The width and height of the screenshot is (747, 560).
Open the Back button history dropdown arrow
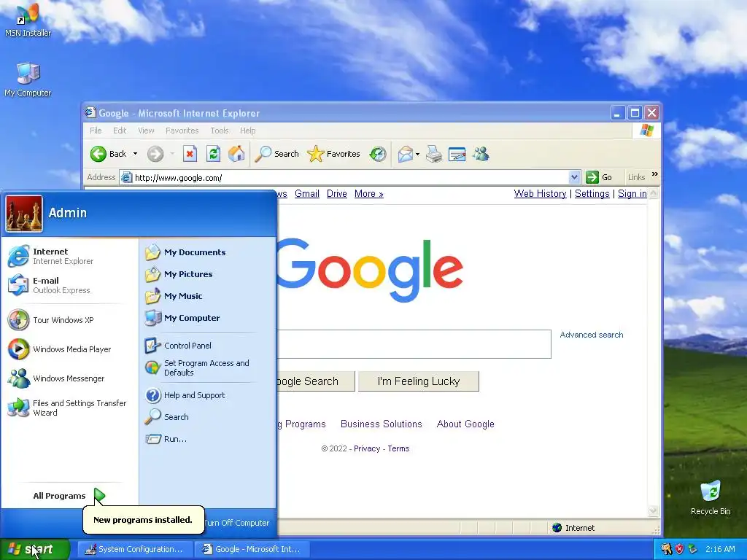[135, 154]
